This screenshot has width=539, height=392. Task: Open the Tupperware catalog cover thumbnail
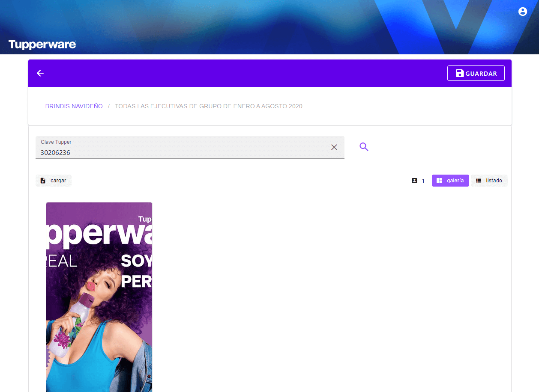click(99, 297)
